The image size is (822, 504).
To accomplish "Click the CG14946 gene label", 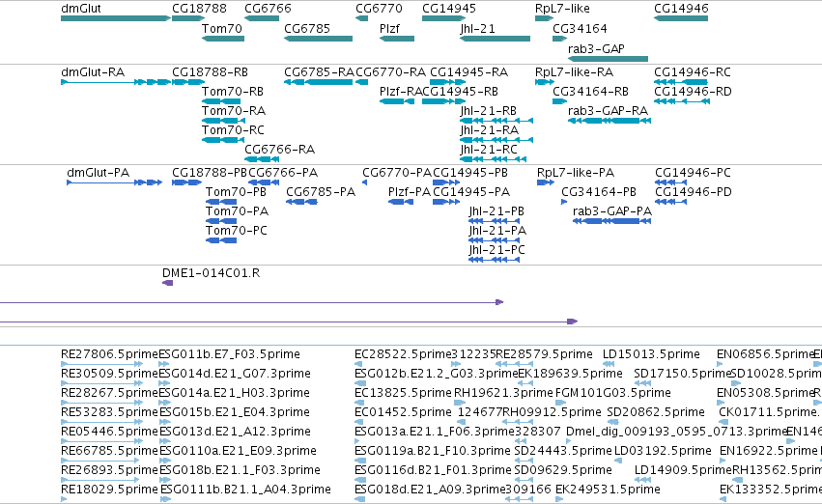I will (x=681, y=9).
